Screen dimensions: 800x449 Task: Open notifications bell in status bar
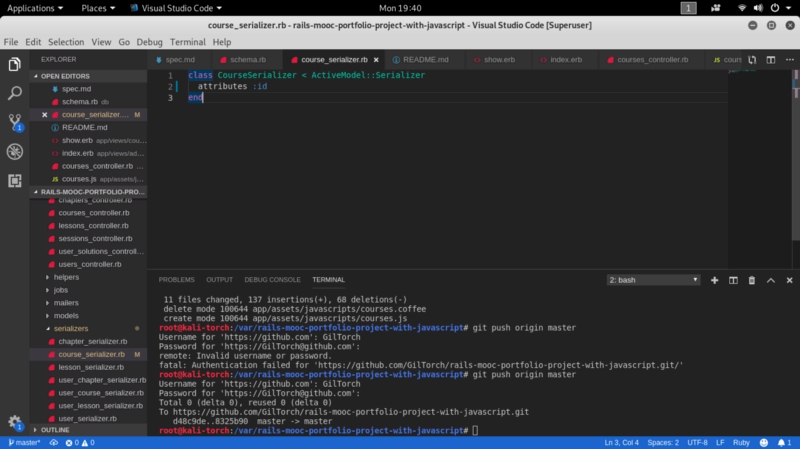point(784,442)
